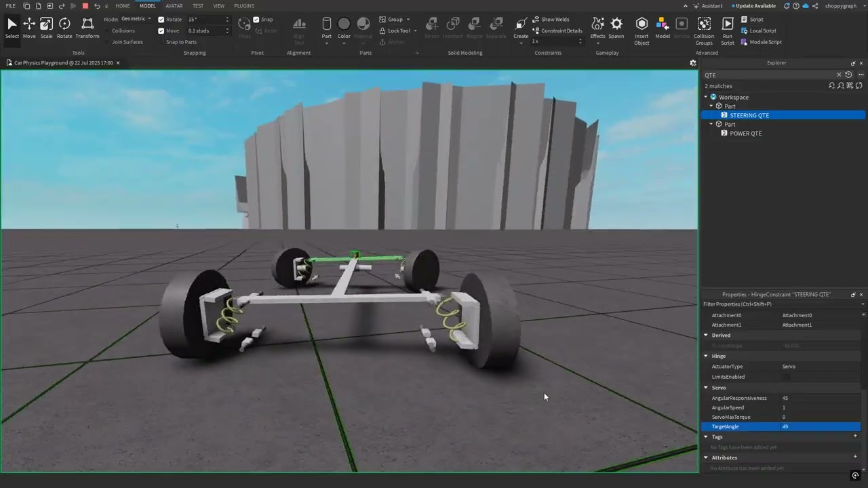Switch to the VIEW tab
The height and width of the screenshot is (488, 868).
(218, 6)
